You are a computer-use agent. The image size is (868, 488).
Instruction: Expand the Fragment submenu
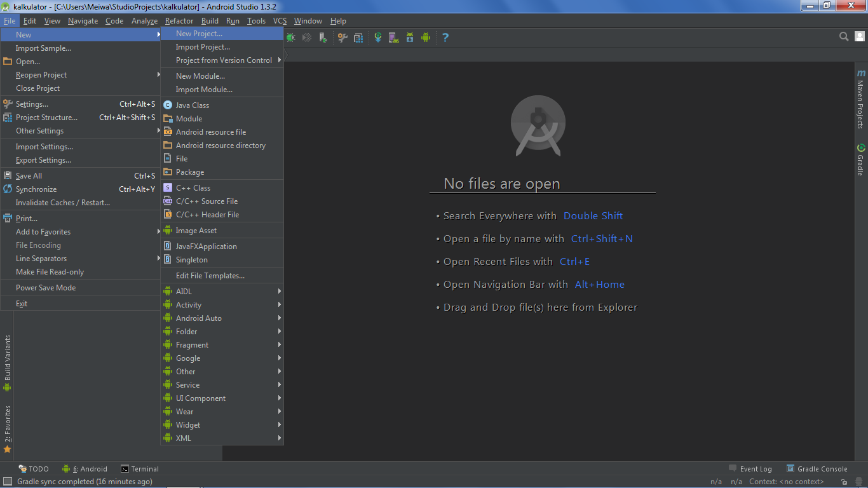(222, 345)
